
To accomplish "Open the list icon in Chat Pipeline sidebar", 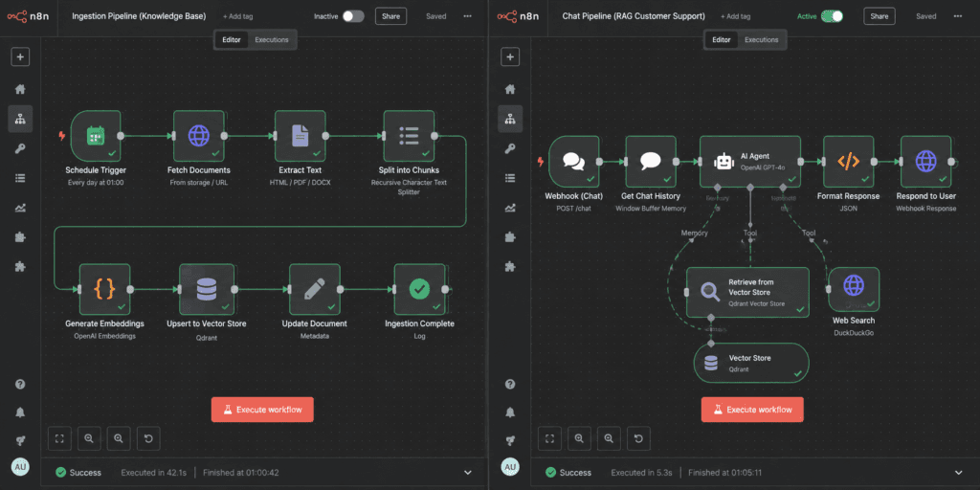I will click(510, 178).
